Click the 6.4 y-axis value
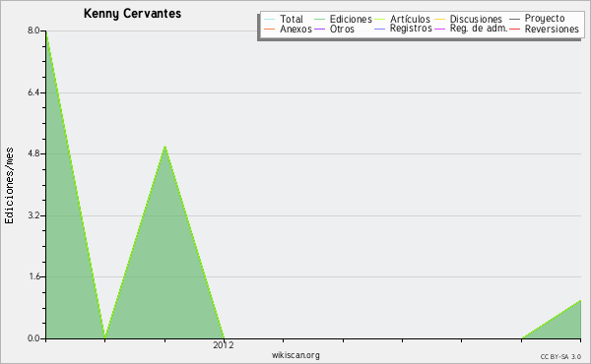Viewport: 591px width, 364px height. (x=33, y=92)
